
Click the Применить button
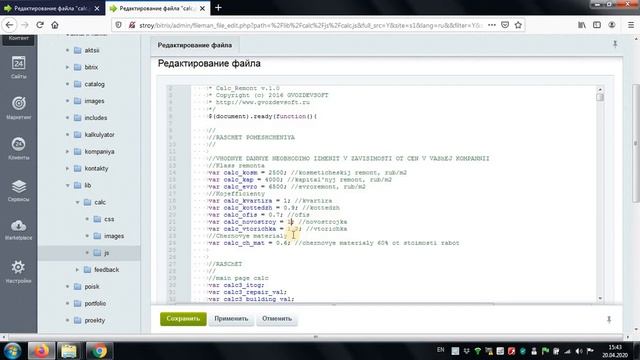pyautogui.click(x=231, y=319)
